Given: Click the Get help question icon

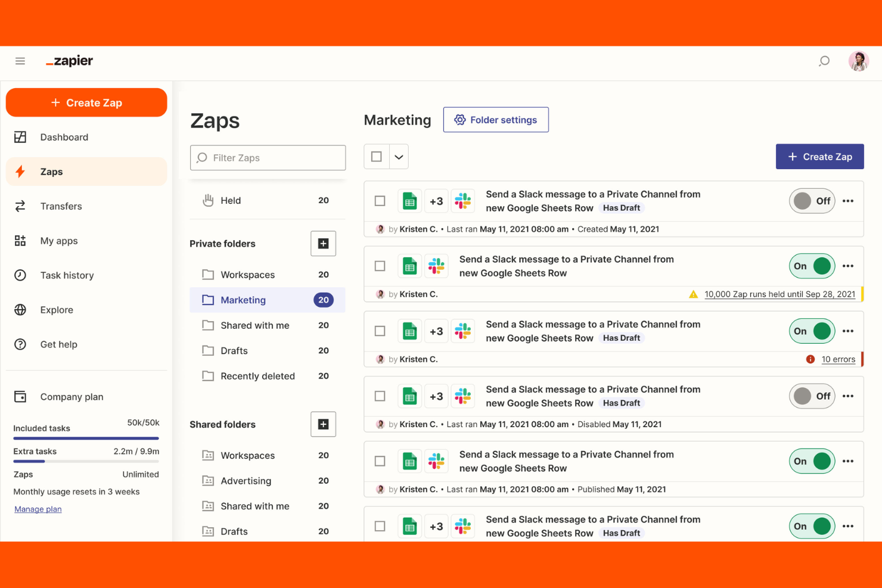Looking at the screenshot, I should click(x=20, y=344).
